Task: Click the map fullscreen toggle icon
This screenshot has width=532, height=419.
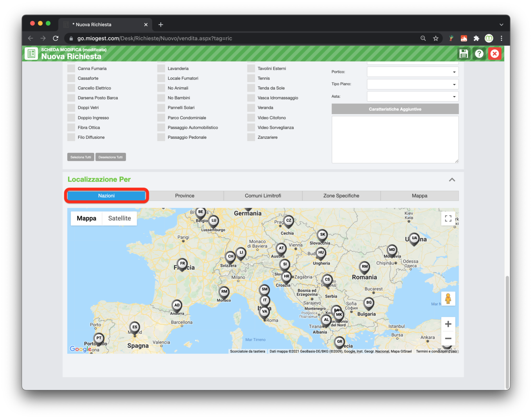Action: coord(448,218)
